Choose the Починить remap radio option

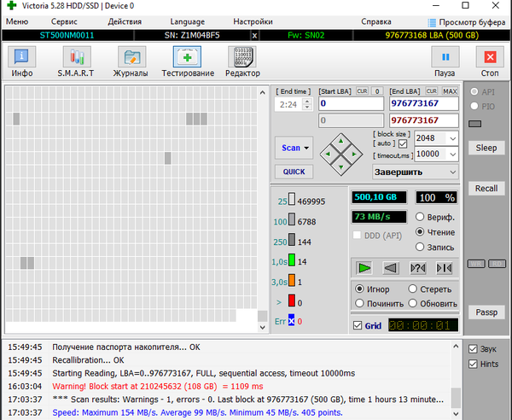(360, 303)
